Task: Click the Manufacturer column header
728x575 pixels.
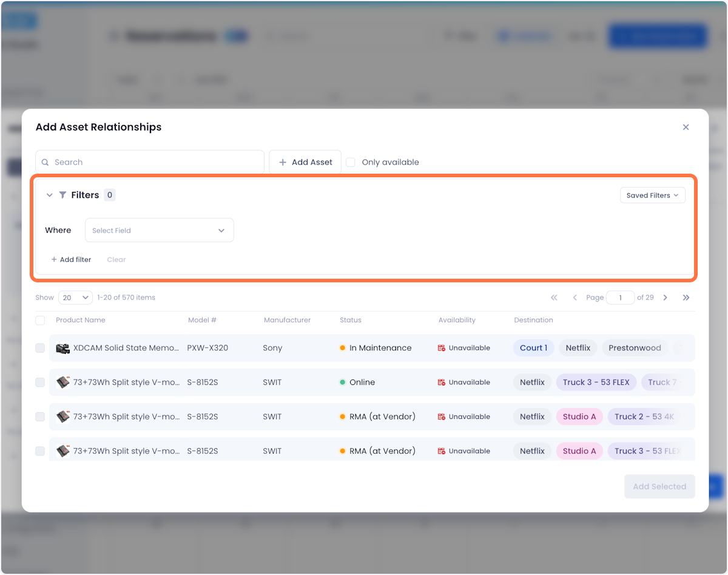Action: point(287,320)
